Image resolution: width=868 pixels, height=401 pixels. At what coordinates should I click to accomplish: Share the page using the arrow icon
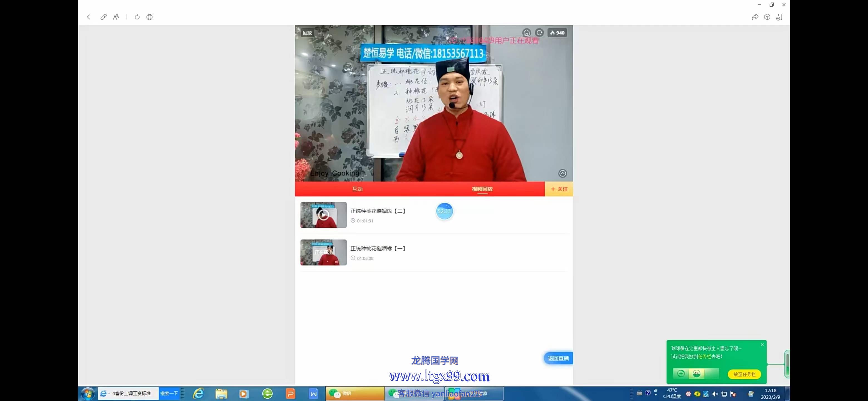755,17
